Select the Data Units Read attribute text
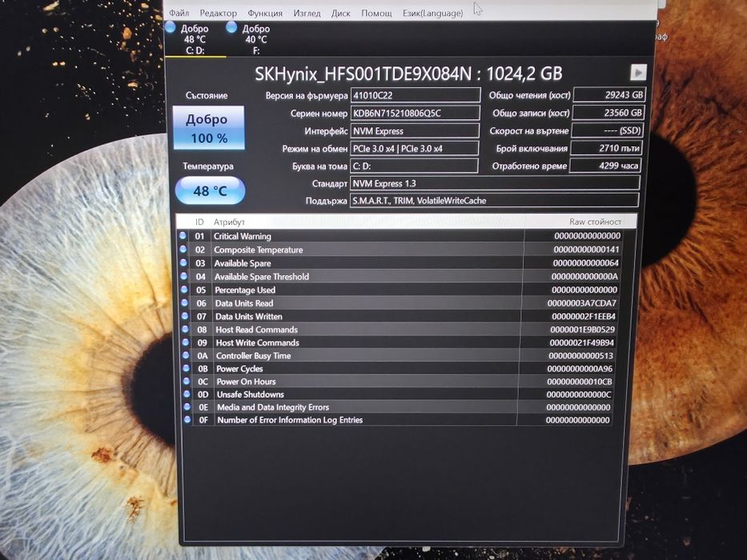The image size is (747, 560). 244,303
